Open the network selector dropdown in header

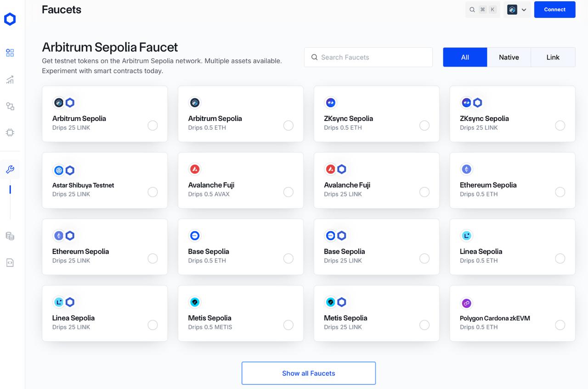[x=517, y=10]
